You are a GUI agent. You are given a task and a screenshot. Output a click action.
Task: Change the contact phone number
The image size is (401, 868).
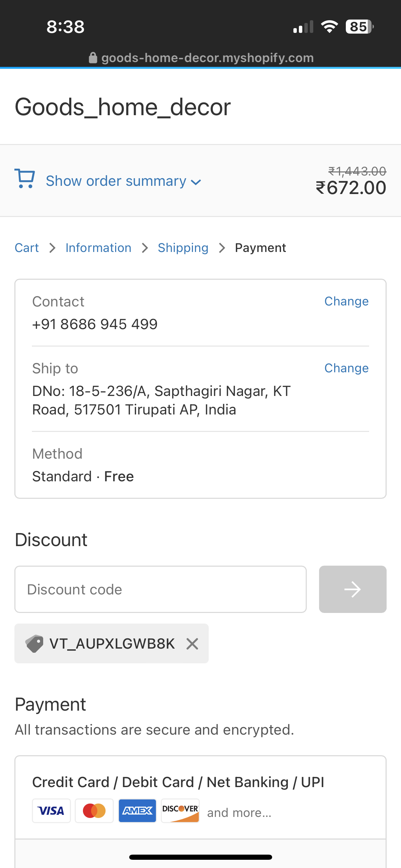point(346,301)
